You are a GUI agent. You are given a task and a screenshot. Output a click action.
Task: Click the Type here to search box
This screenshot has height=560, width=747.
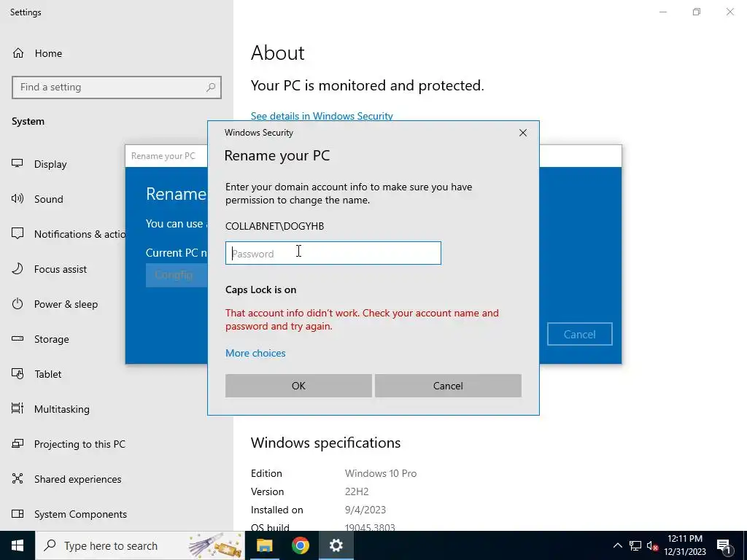(x=140, y=545)
